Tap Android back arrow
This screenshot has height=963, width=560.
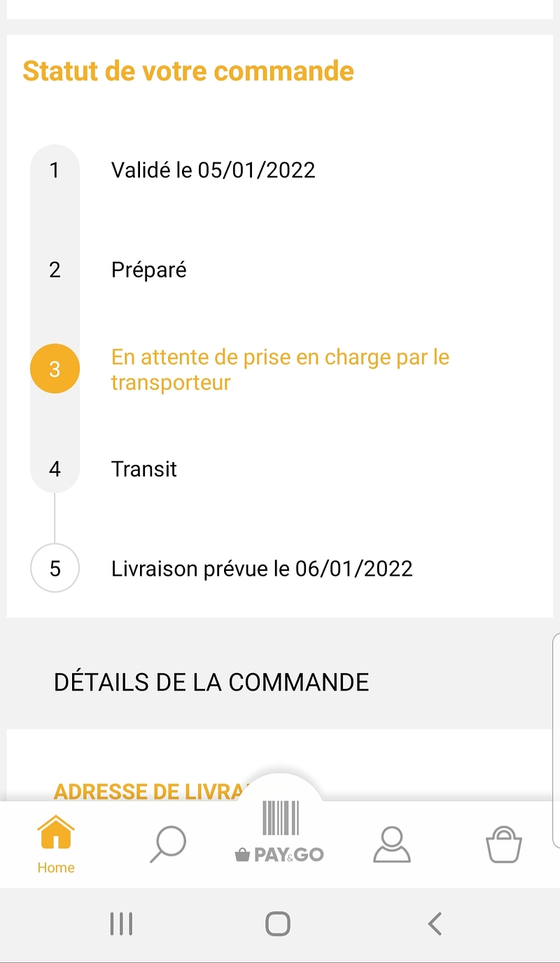pos(435,924)
